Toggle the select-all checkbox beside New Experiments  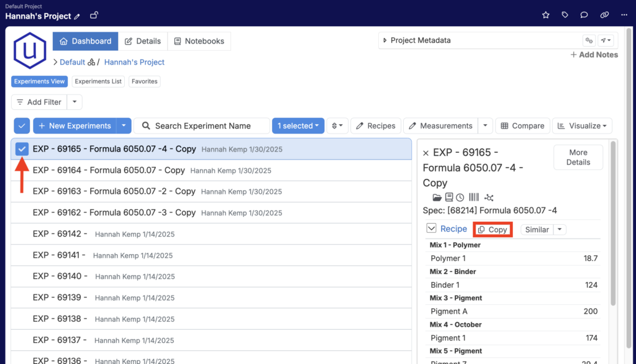pyautogui.click(x=22, y=126)
